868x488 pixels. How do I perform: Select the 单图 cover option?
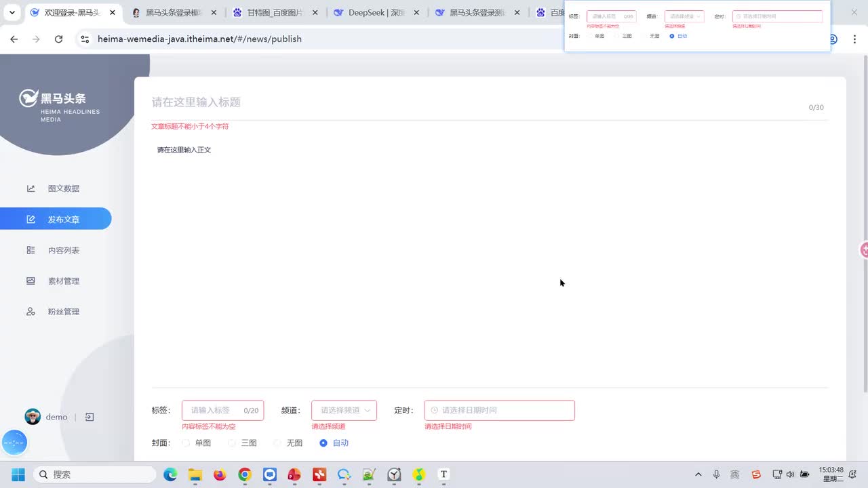coord(196,443)
